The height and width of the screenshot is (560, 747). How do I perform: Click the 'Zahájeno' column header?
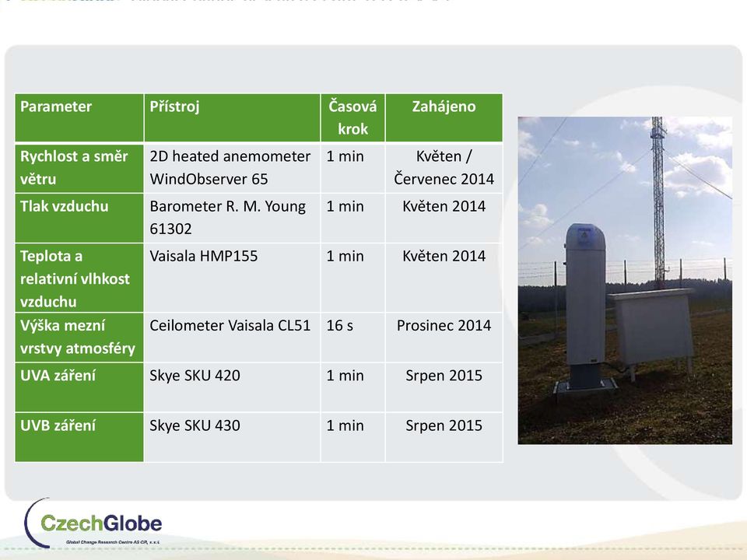444,117
